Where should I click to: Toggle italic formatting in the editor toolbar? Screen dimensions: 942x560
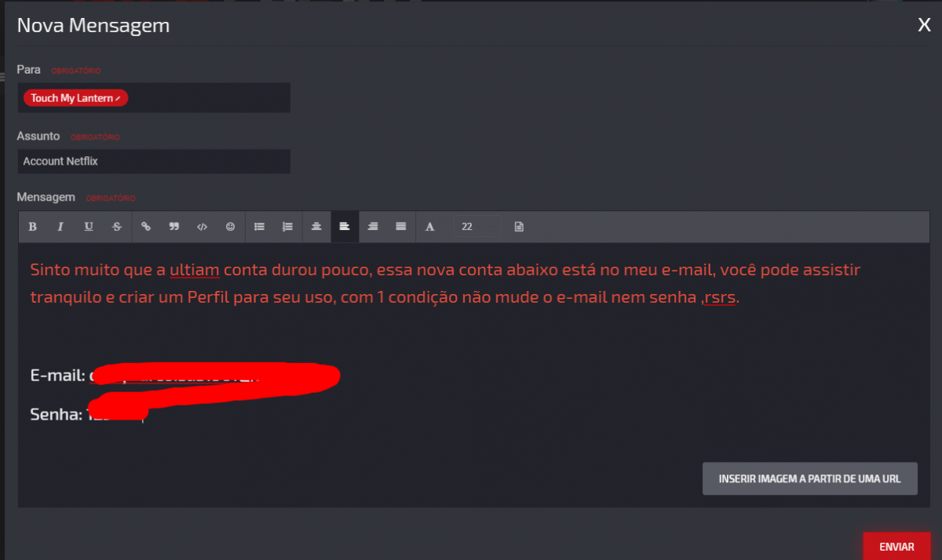60,227
